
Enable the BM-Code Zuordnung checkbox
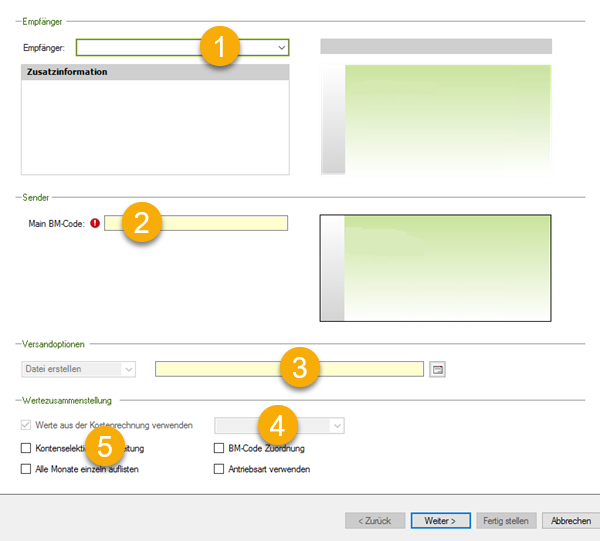coord(220,449)
